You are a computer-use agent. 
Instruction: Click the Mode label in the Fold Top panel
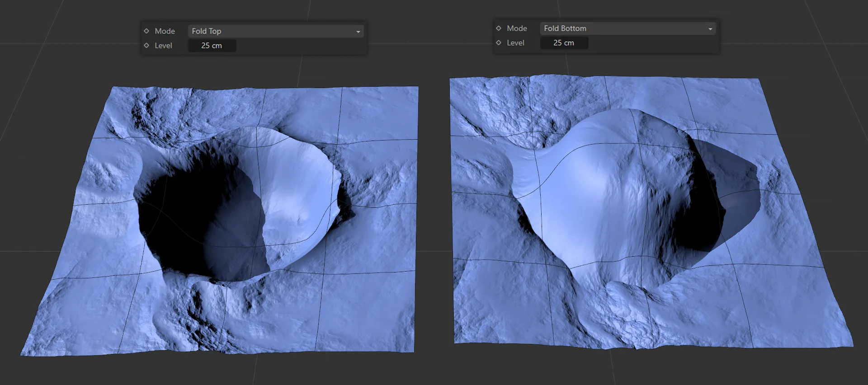(165, 31)
